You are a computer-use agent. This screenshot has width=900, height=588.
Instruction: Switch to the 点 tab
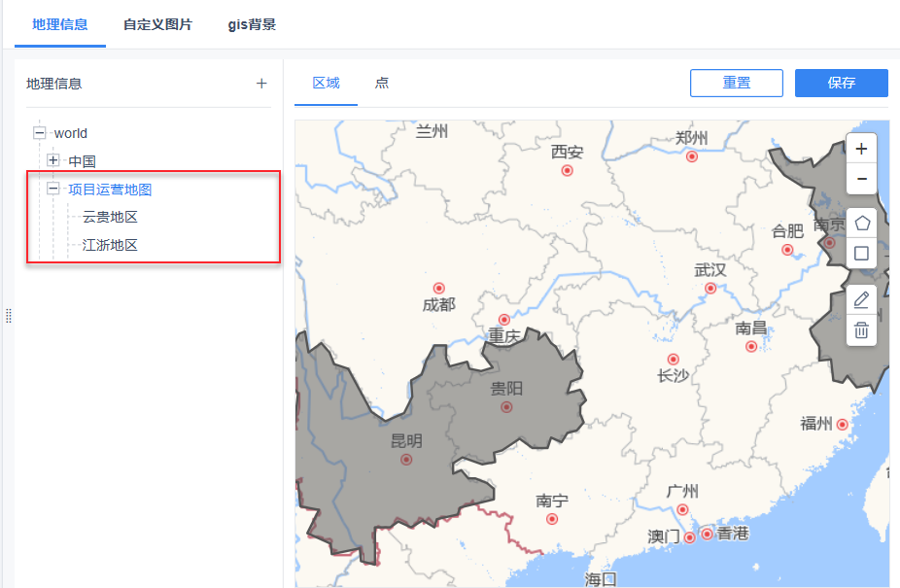point(382,83)
